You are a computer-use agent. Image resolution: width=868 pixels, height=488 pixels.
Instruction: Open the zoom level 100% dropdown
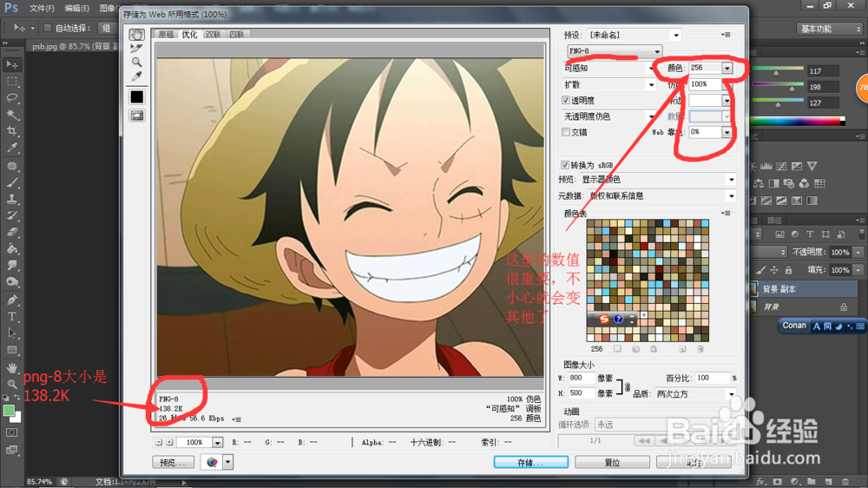[x=218, y=443]
